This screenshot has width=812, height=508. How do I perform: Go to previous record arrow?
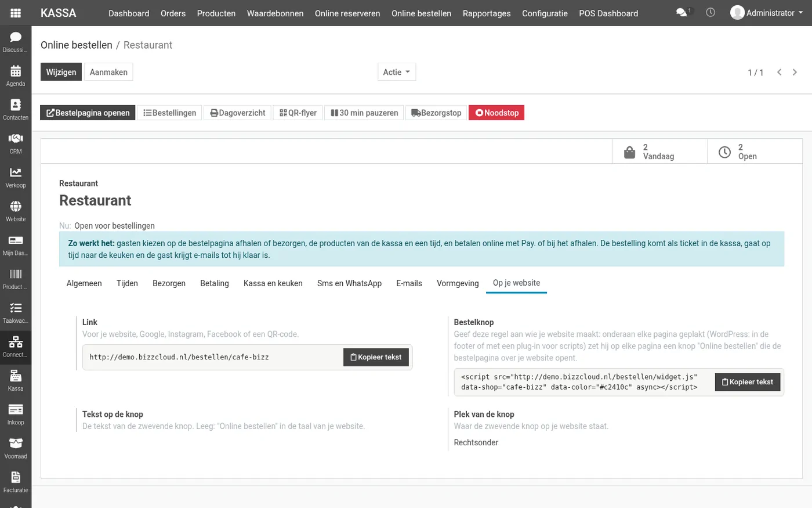(x=780, y=72)
